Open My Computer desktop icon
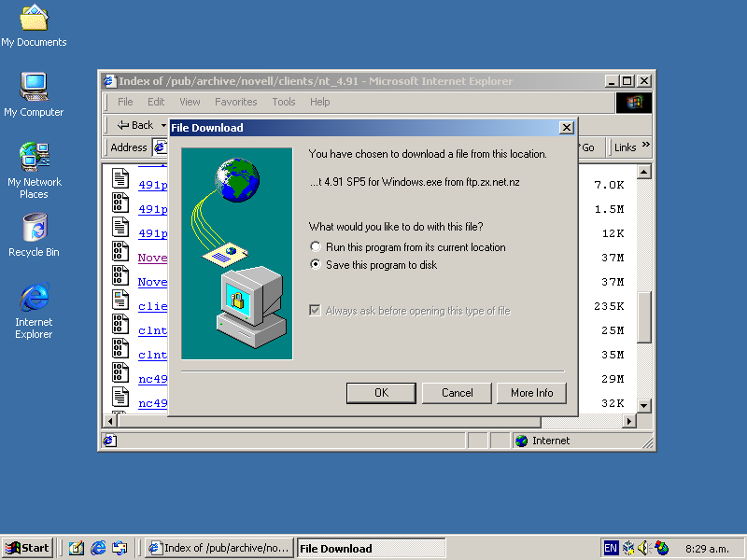747x560 pixels. click(34, 95)
